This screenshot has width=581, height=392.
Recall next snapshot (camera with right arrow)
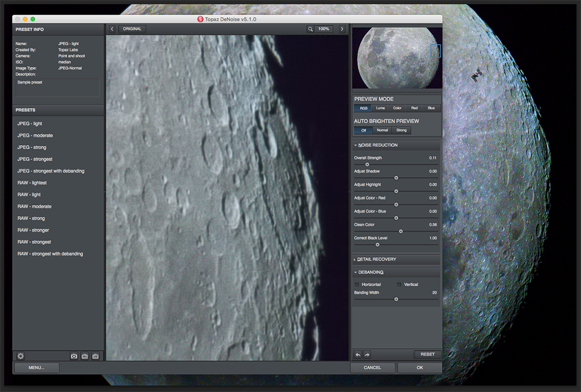click(x=96, y=356)
